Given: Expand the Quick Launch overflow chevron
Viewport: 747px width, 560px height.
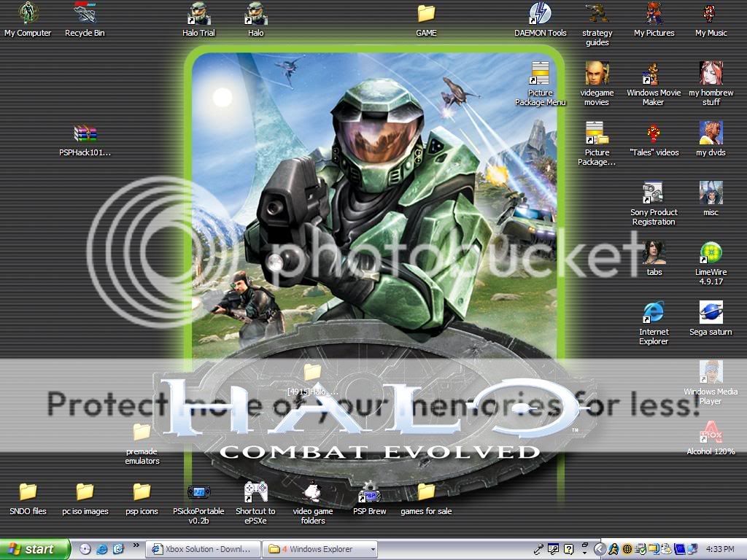Looking at the screenshot, I should click(136, 545).
